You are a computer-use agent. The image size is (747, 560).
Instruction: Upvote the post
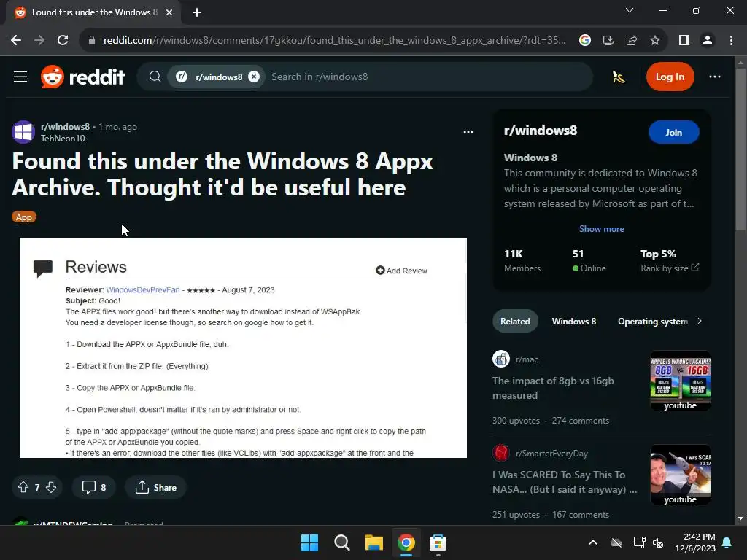click(23, 487)
